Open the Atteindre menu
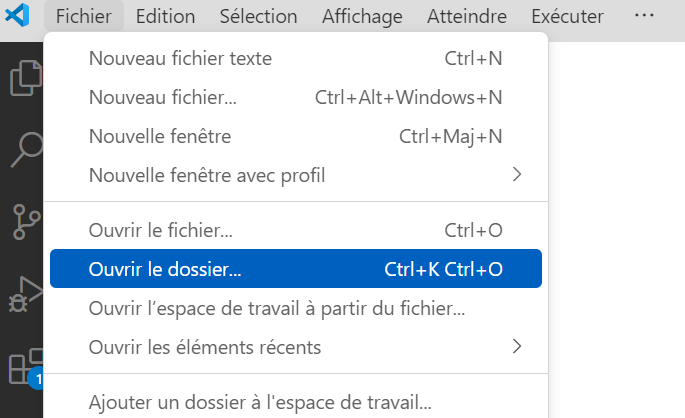The height and width of the screenshot is (418, 685). point(467,16)
